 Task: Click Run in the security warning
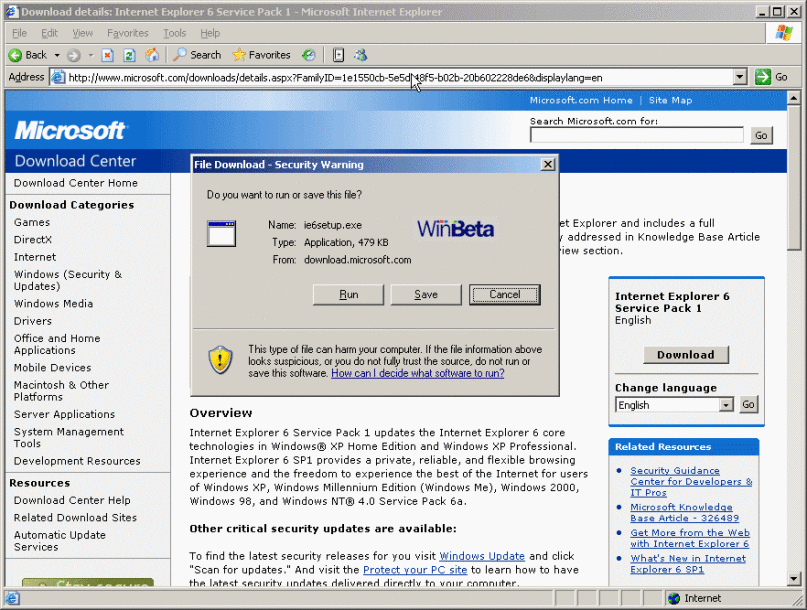click(x=348, y=294)
